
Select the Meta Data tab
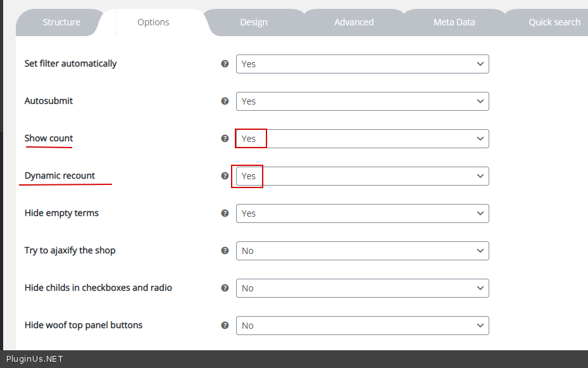(454, 22)
